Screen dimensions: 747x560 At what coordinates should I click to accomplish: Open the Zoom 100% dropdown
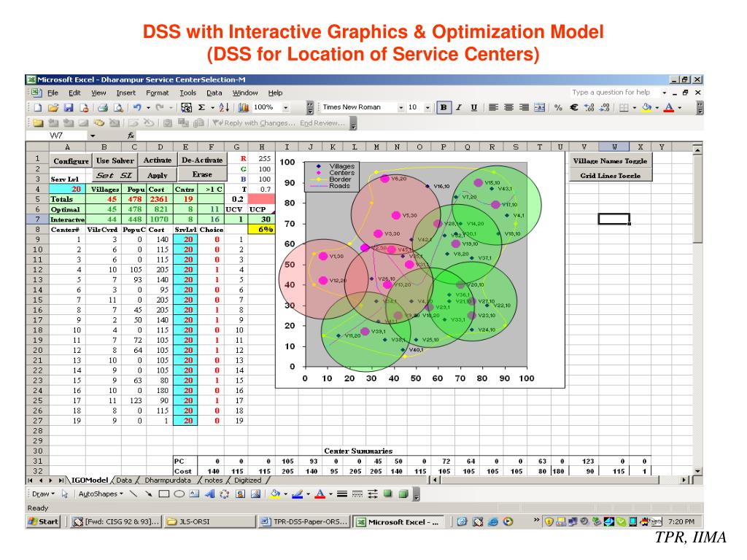pos(286,108)
